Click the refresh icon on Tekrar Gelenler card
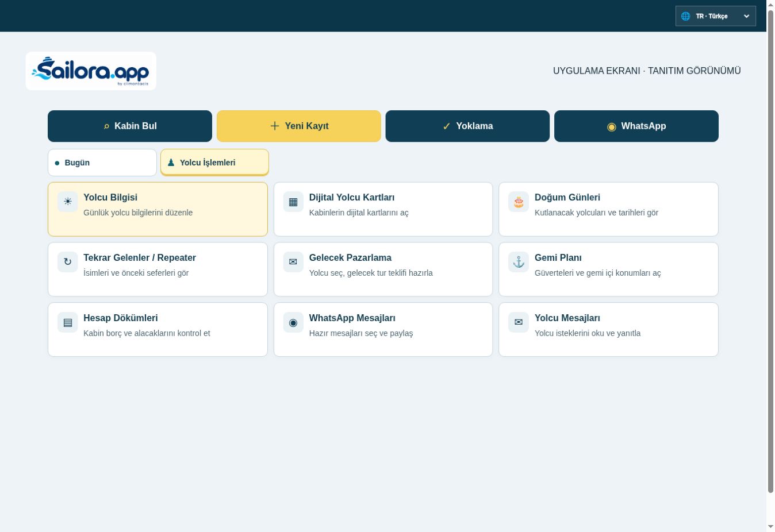 (68, 262)
